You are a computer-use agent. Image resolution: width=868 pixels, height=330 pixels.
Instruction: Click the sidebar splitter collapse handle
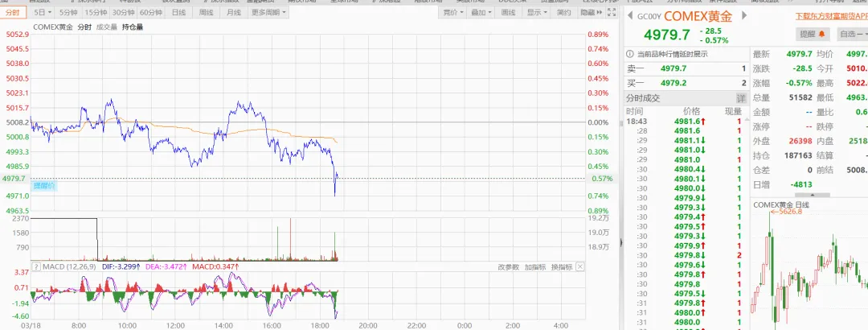[x=620, y=242]
